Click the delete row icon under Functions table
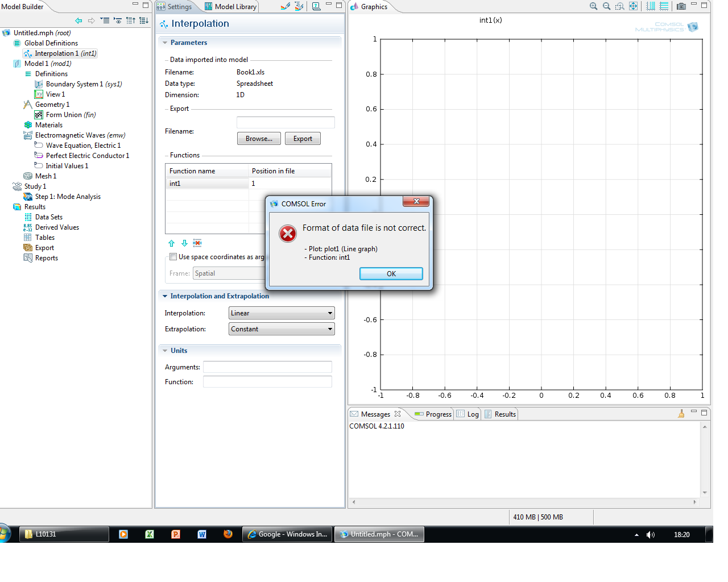The height and width of the screenshot is (582, 728). 197,243
